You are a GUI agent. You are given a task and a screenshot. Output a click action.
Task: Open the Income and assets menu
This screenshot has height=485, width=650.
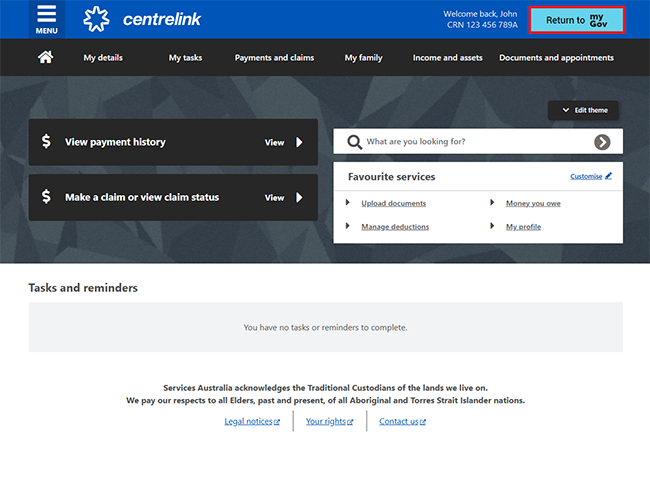pyautogui.click(x=448, y=58)
